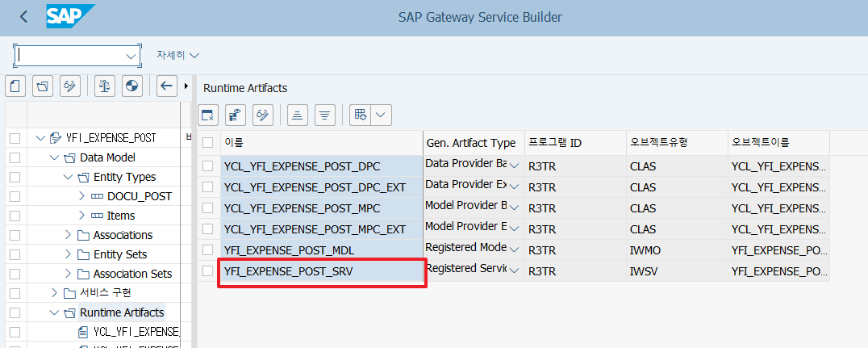868x348 pixels.
Task: Click the SAP back arrow
Action: [x=23, y=17]
